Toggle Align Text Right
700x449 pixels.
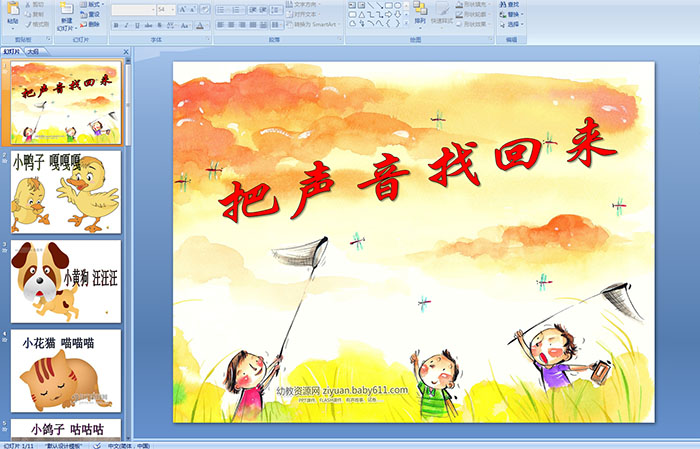click(x=242, y=25)
